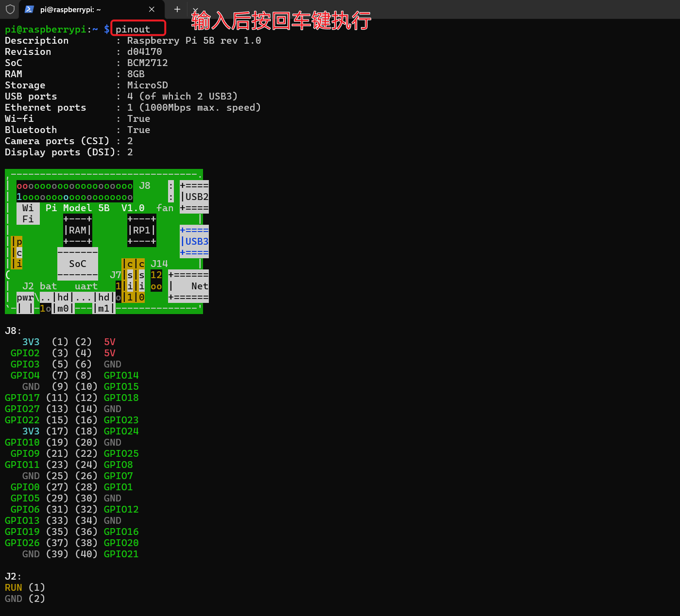Click the GPIO18 pin label
Viewport: 680px width, 616px height.
[121, 398]
